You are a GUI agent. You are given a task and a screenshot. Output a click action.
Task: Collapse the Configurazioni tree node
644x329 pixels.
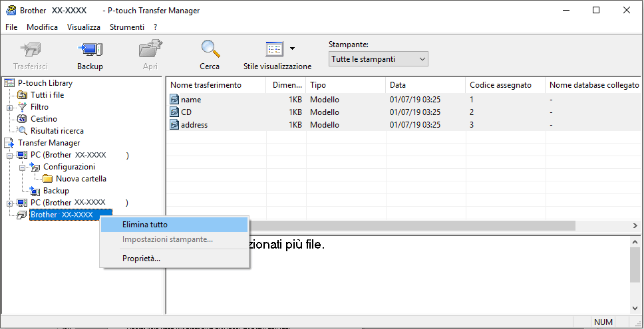pyautogui.click(x=22, y=167)
